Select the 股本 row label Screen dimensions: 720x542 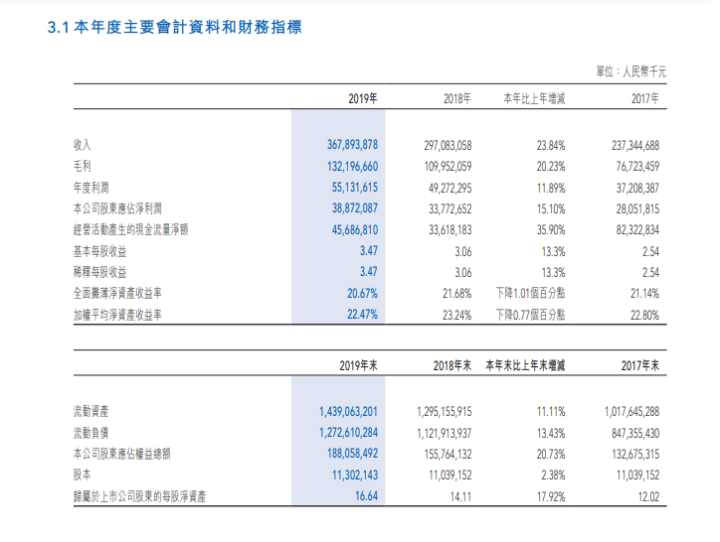coord(82,475)
